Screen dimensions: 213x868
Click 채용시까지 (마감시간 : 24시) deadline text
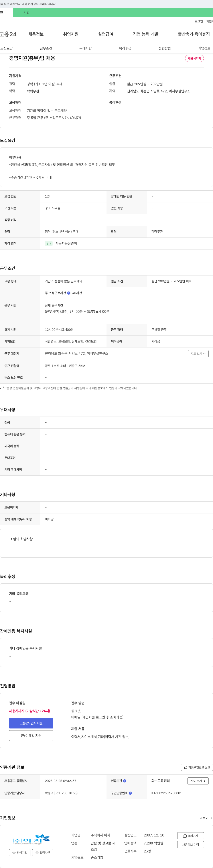[30, 711]
